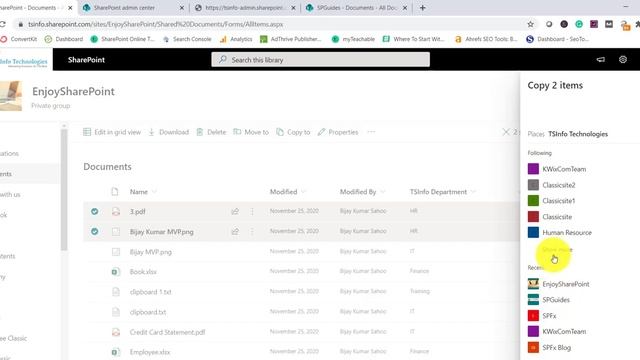Click the Edit in grid view icon
The image size is (640, 360).
(x=87, y=132)
